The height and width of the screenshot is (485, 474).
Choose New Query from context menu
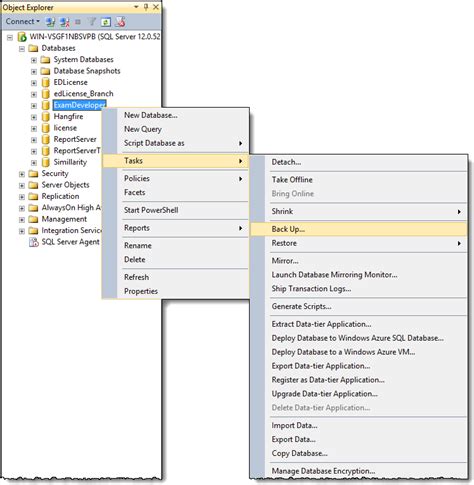pyautogui.click(x=176, y=129)
